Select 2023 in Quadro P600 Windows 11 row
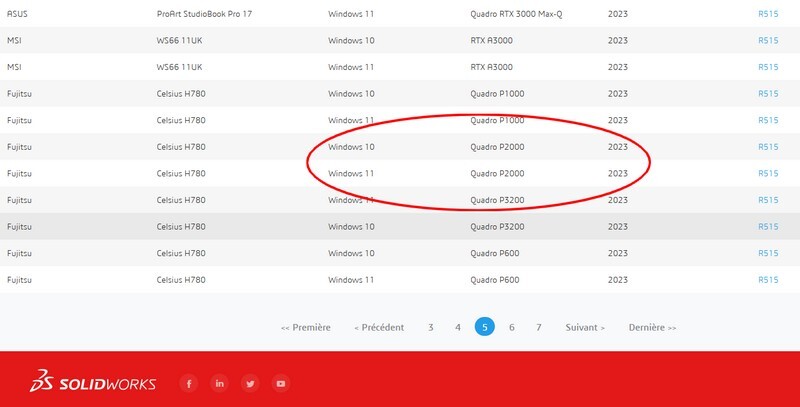 617,279
